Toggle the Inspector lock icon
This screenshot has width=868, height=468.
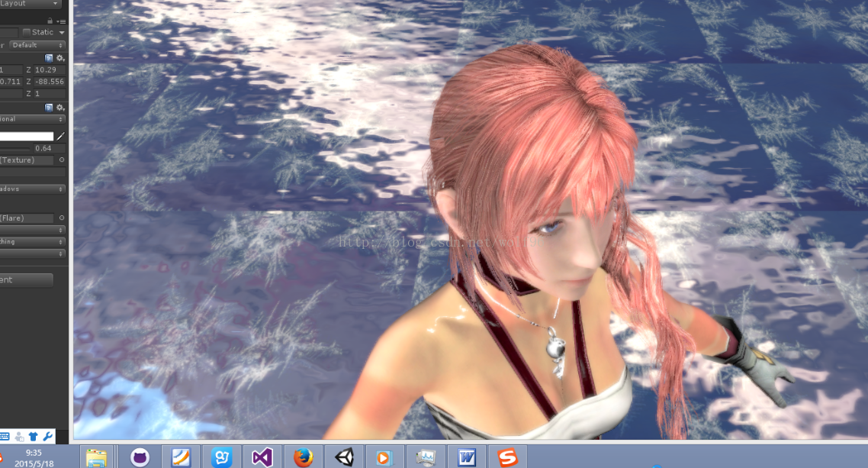[x=50, y=21]
